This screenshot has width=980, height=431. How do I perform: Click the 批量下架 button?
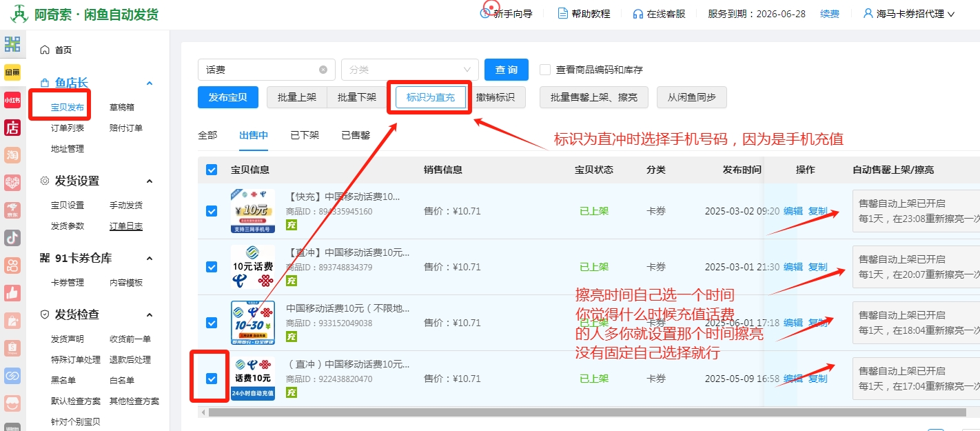pos(357,97)
